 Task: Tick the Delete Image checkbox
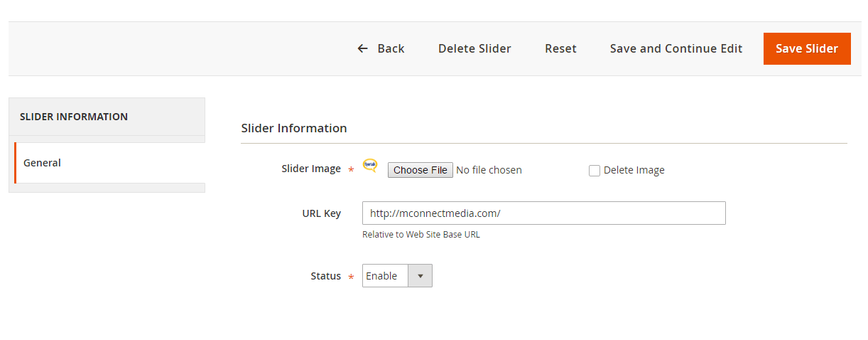click(595, 171)
